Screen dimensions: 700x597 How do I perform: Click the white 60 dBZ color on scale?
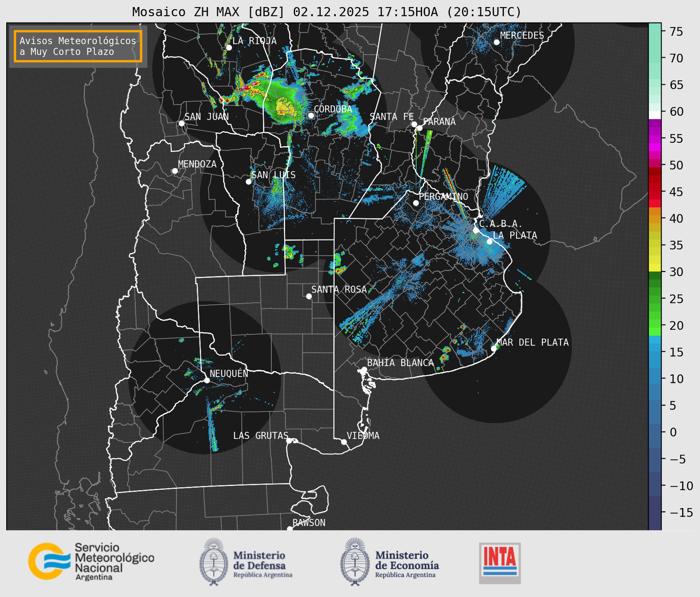[x=654, y=115]
